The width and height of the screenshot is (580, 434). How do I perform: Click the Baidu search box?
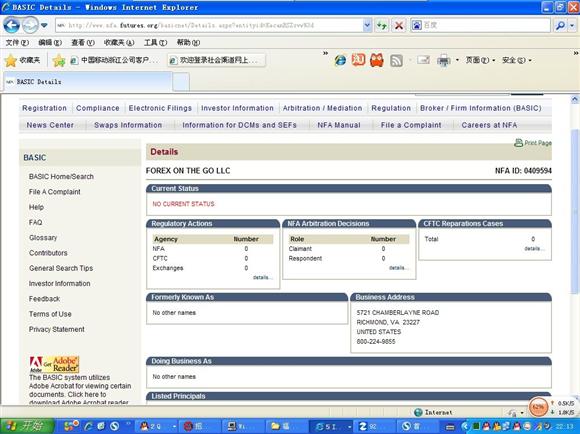click(x=480, y=25)
